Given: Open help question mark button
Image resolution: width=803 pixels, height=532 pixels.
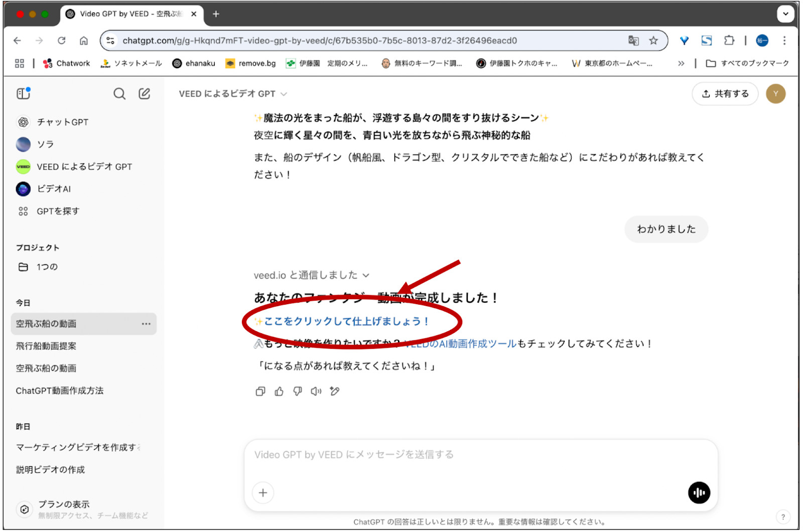Looking at the screenshot, I should click(783, 517).
